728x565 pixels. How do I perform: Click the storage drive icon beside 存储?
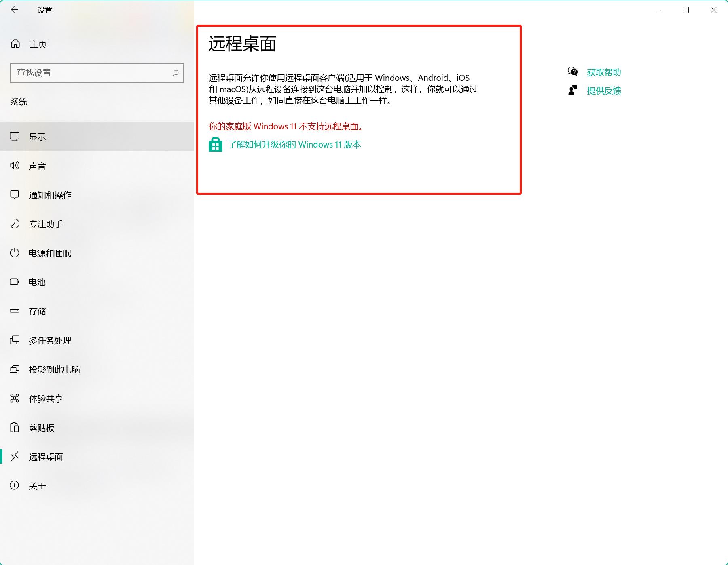(15, 311)
